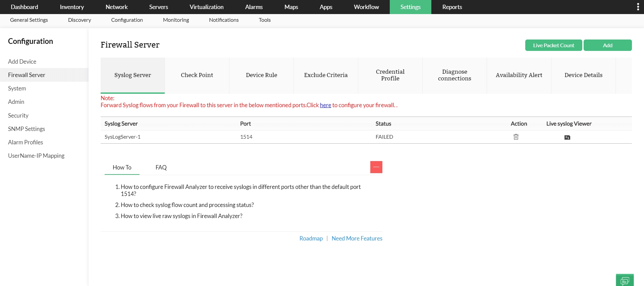Image resolution: width=644 pixels, height=286 pixels.
Task: Open Notifications settings
Action: [x=224, y=20]
